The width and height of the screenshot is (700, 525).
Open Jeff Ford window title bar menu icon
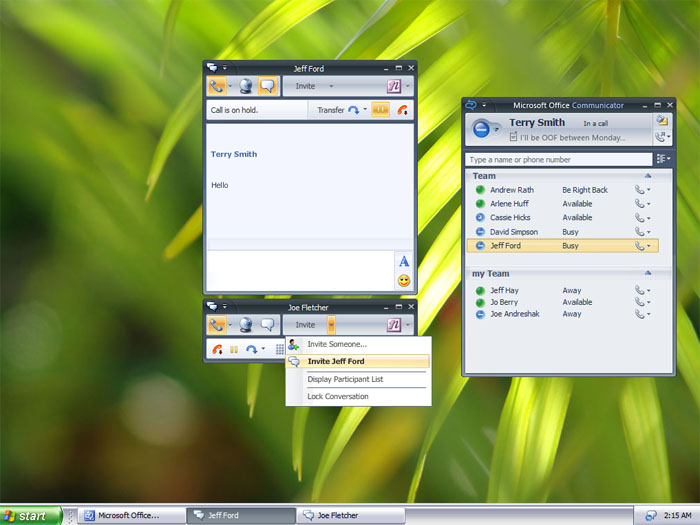(x=212, y=68)
